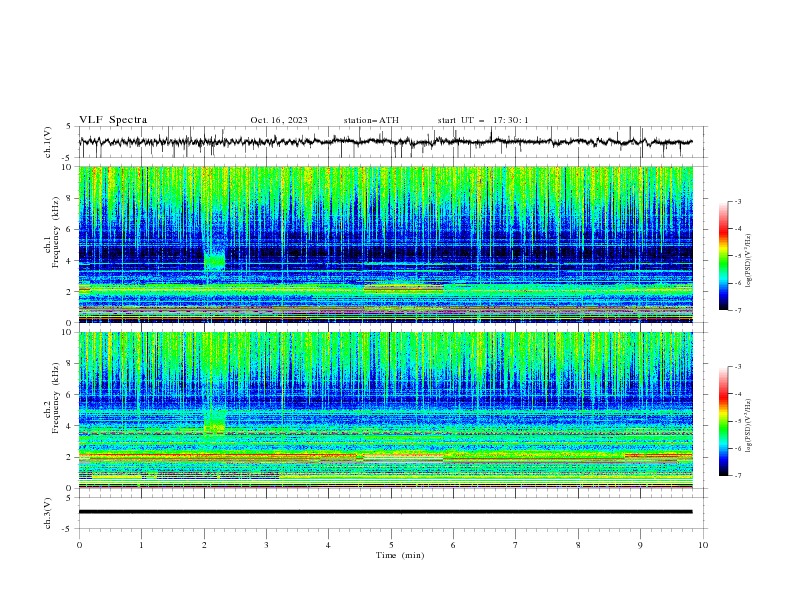Viewport: 792px width, 612px height.
Task: Click the "station=ATH" label
Action: pos(371,120)
